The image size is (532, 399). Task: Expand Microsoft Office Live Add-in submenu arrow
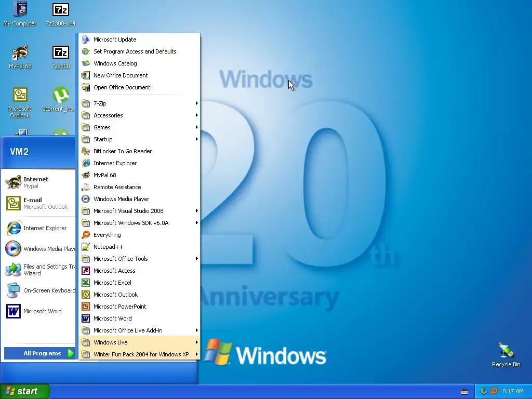196,330
